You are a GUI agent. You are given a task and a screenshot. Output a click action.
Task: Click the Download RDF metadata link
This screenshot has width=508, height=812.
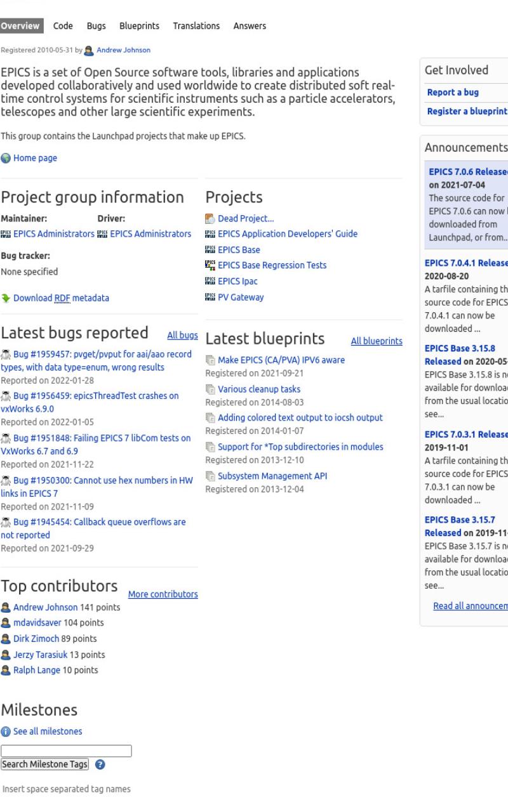[61, 298]
